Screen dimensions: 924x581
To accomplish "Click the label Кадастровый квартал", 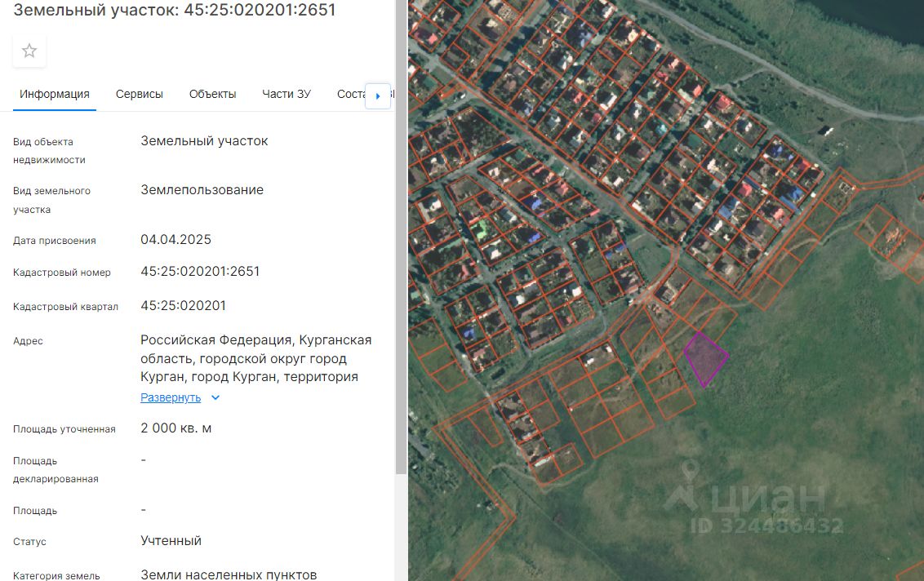I will tap(65, 307).
